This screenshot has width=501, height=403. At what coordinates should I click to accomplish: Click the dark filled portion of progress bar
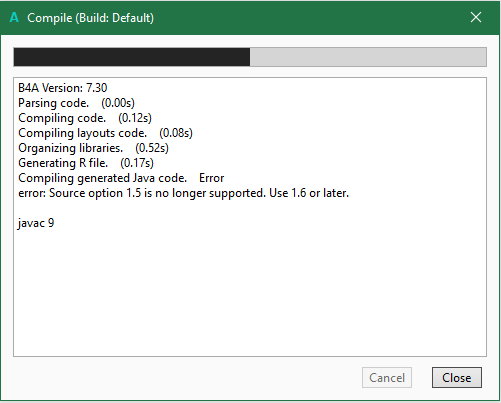pos(132,57)
